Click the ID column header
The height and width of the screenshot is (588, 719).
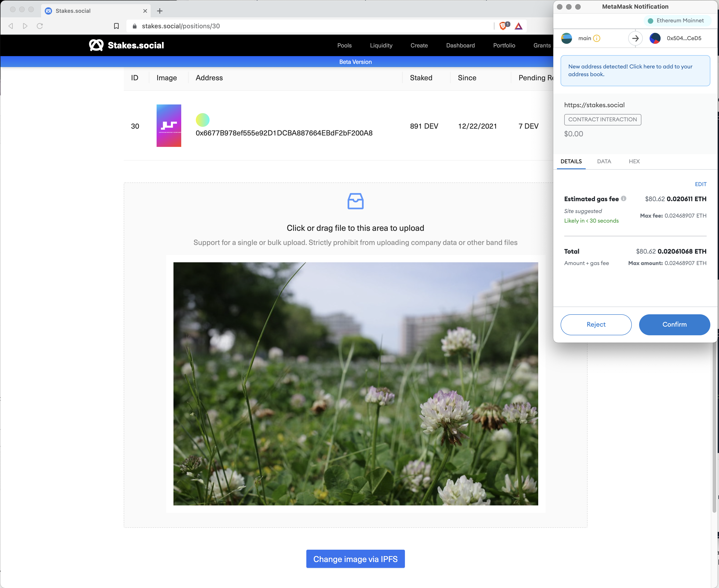point(135,78)
